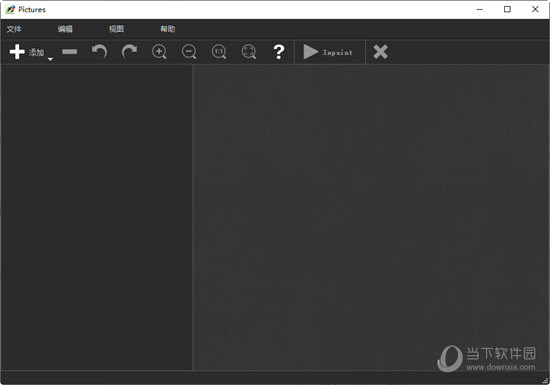Maximize the Pictures window
The height and width of the screenshot is (385, 550).
tap(507, 9)
